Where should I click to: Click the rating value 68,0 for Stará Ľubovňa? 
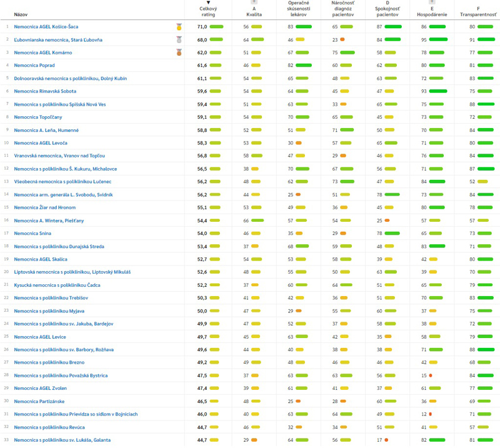202,40
